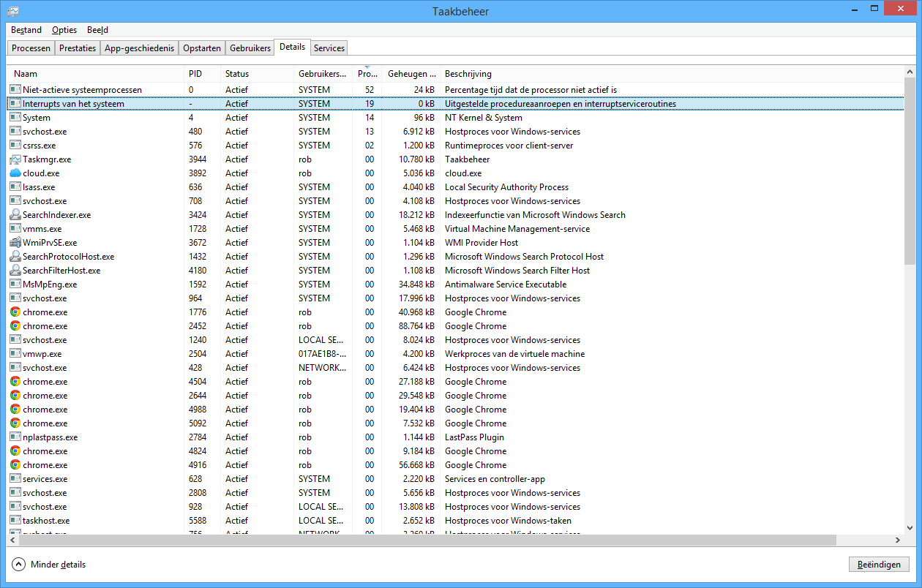This screenshot has height=588, width=922.
Task: Click the SearchProtocolHost.exe icon
Action: coord(15,257)
